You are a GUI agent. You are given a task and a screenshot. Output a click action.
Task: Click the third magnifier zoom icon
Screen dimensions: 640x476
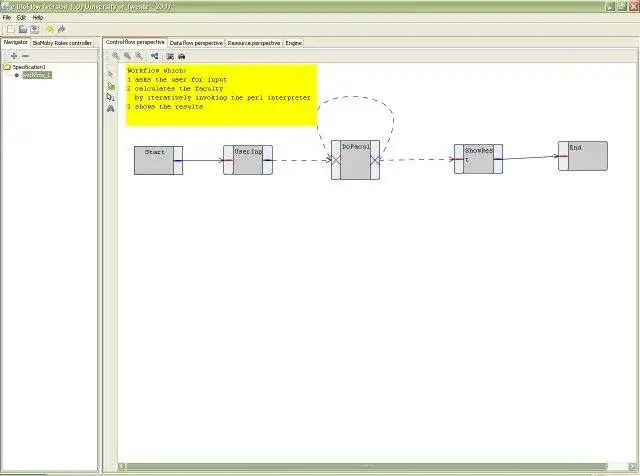[139, 56]
